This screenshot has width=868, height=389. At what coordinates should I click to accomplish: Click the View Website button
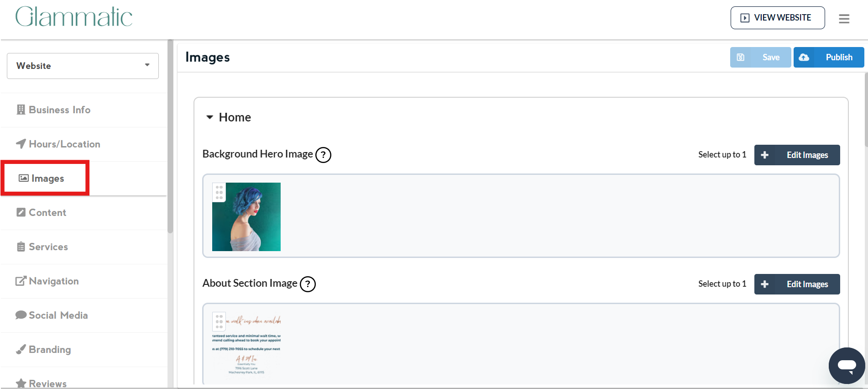tap(777, 18)
